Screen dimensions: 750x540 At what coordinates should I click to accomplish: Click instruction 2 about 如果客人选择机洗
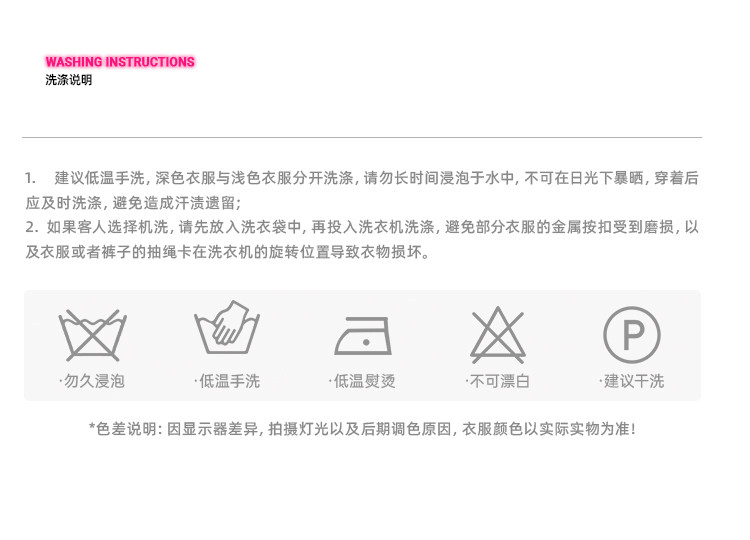(362, 227)
